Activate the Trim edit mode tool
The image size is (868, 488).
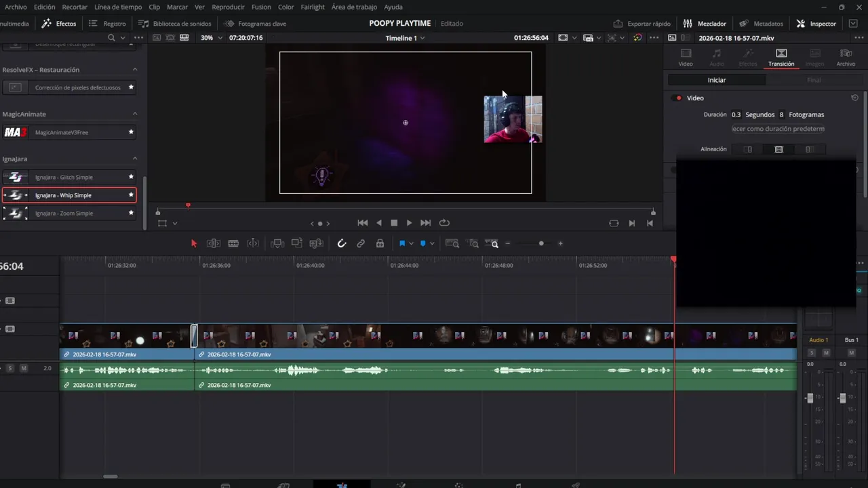click(214, 243)
